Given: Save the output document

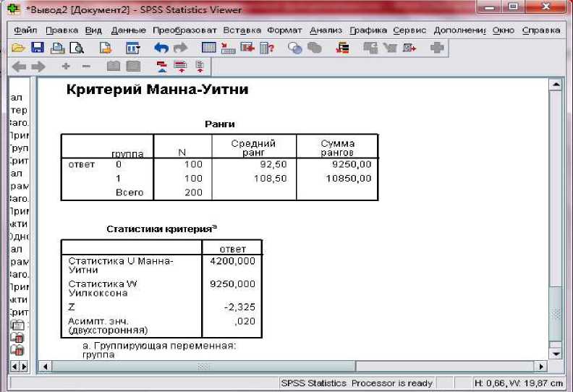Looking at the screenshot, I should click(x=38, y=48).
